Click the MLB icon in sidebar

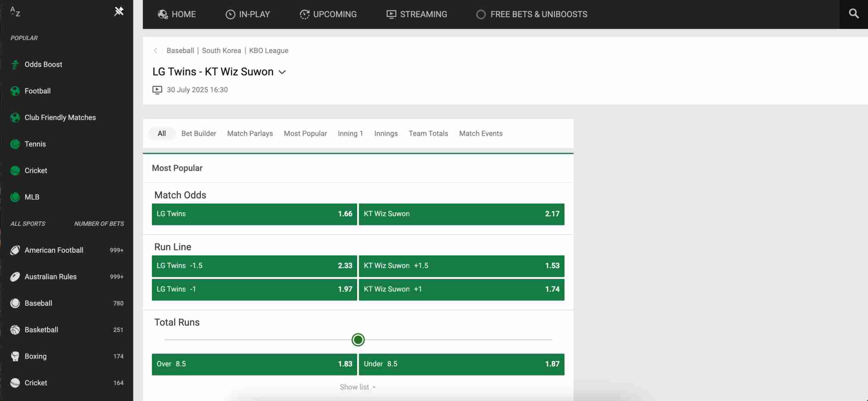(x=15, y=197)
